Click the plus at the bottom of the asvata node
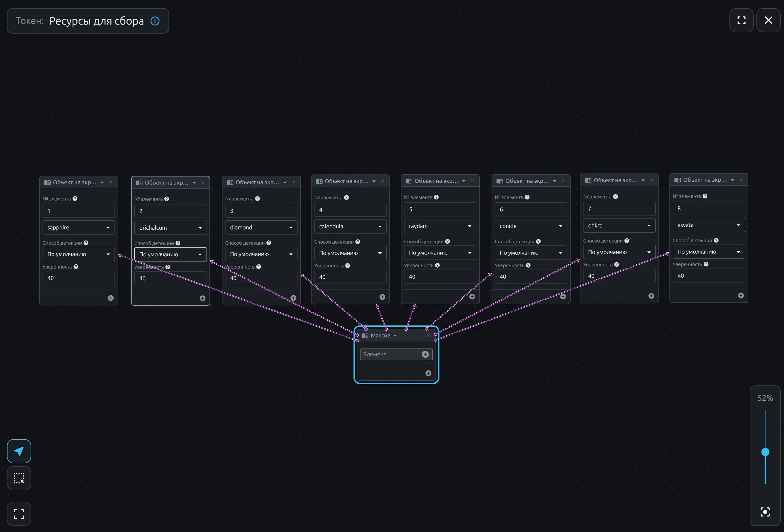The height and width of the screenshot is (532, 784). (741, 296)
